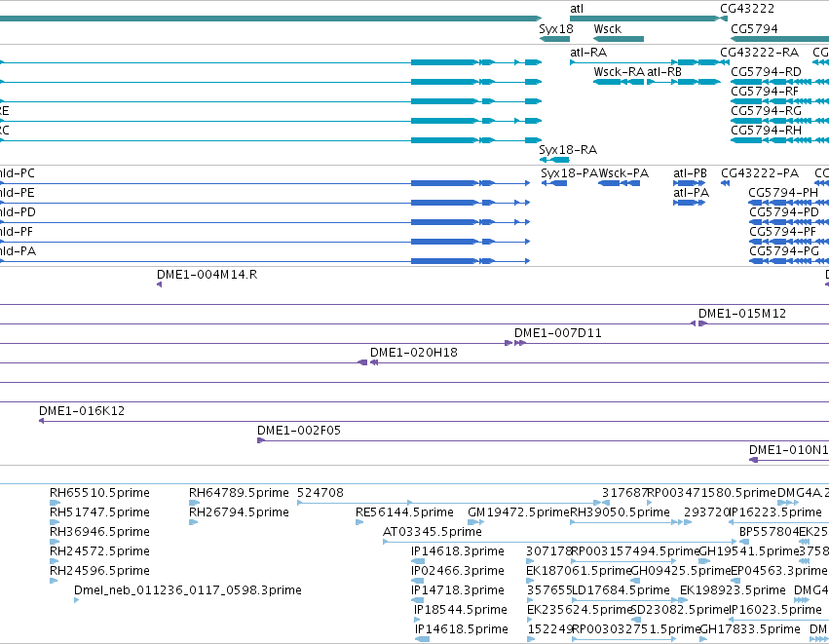
Task: Select the 317687 EST label
Action: coord(625,493)
